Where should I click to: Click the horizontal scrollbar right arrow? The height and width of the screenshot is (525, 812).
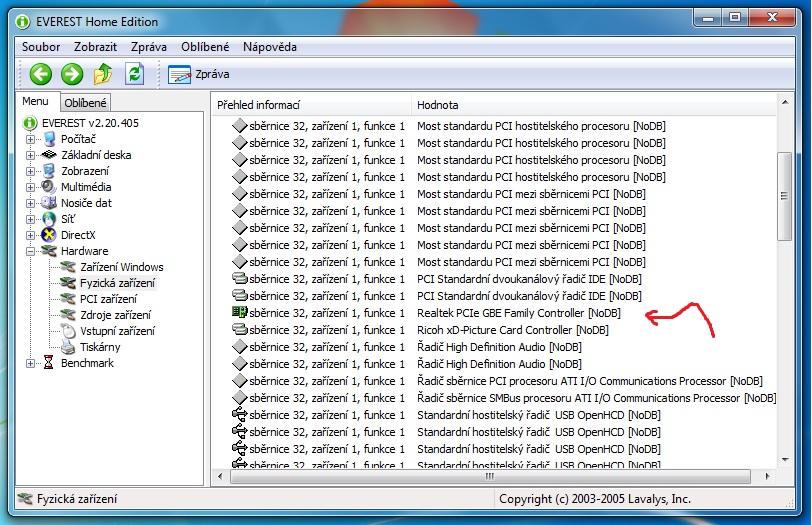767,476
